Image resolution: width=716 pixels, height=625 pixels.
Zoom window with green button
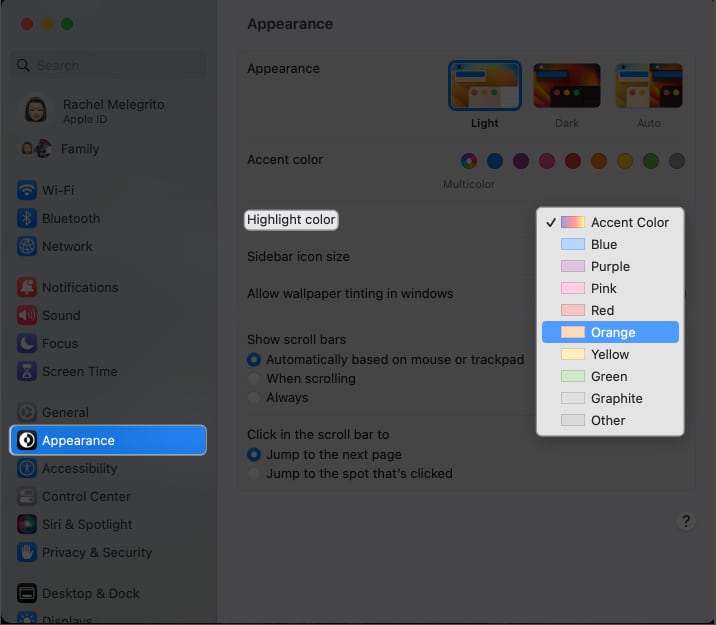click(x=67, y=24)
